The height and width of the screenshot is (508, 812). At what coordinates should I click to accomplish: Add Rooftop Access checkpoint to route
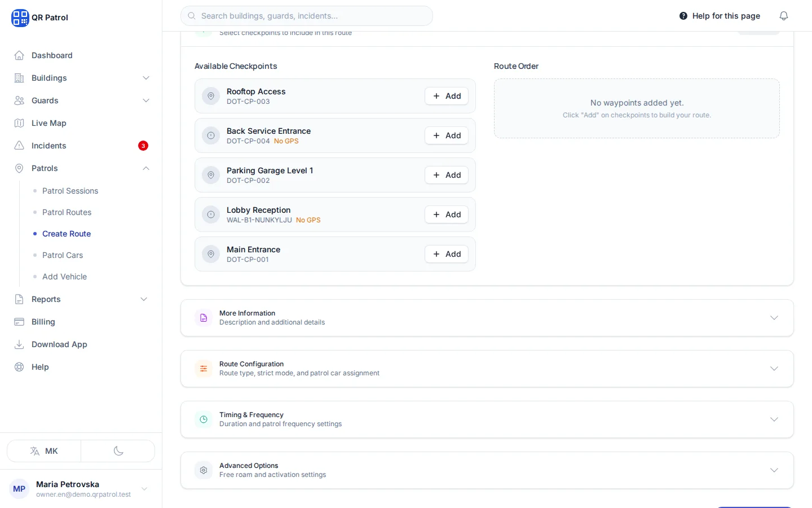click(447, 96)
